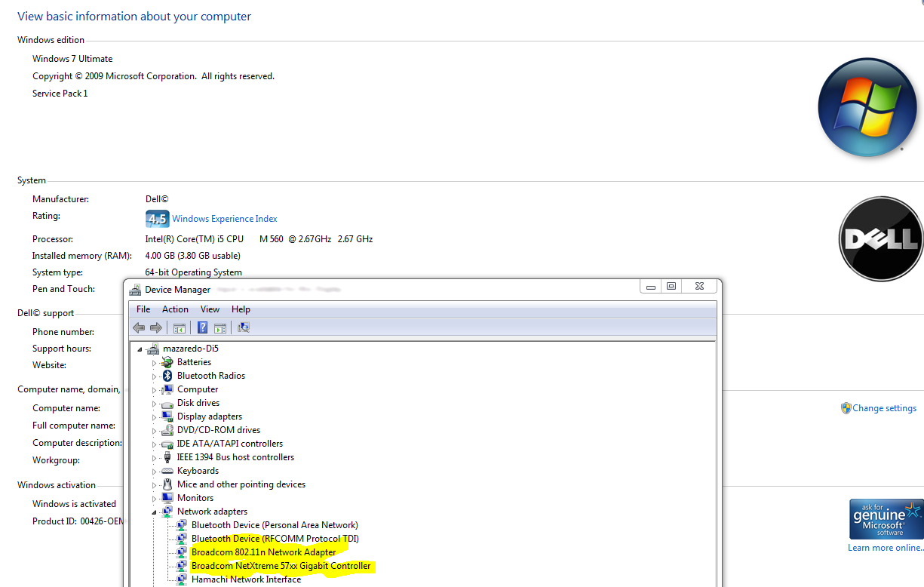Viewport: 924px width, 587px height.
Task: Click the Action Pane toolbar icon beside Help
Action: [x=220, y=327]
